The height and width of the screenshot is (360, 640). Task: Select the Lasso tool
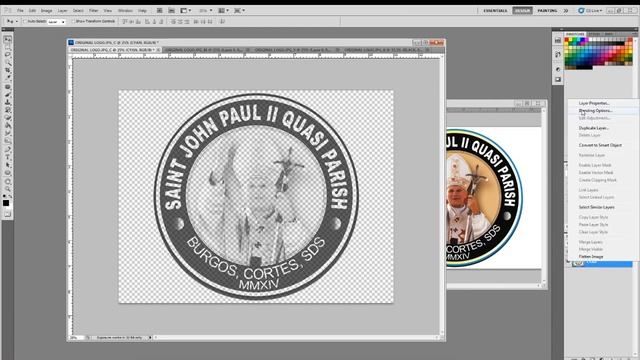[x=7, y=54]
